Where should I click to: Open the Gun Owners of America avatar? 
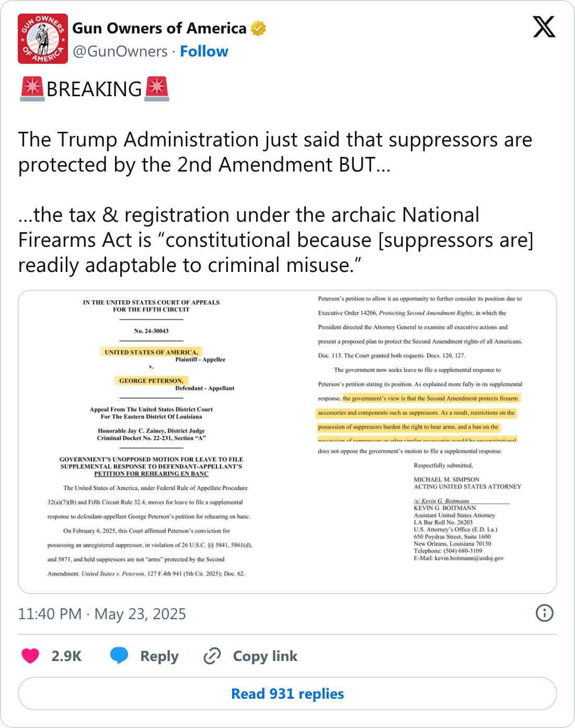tap(43, 39)
